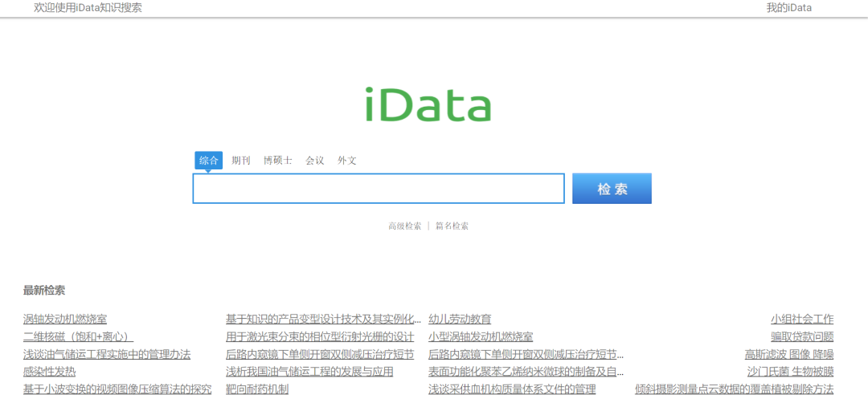Switch to the 博硕士 tab
868x395 pixels.
point(278,161)
